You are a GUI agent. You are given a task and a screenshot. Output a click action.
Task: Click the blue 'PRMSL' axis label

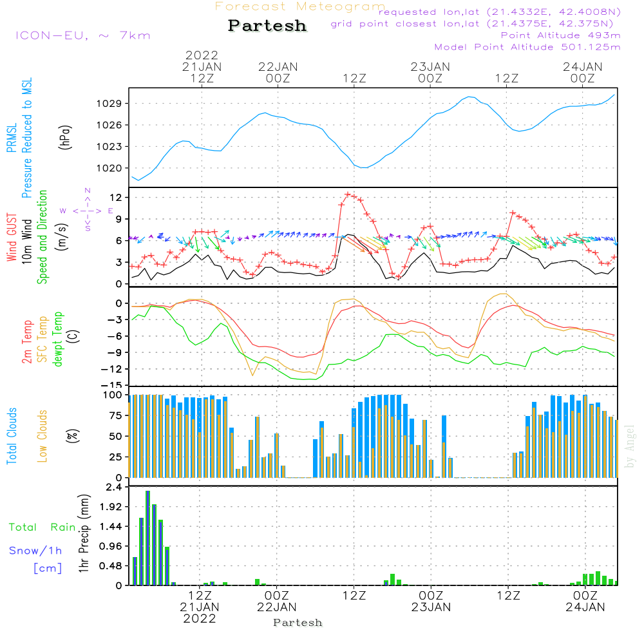[12, 138]
